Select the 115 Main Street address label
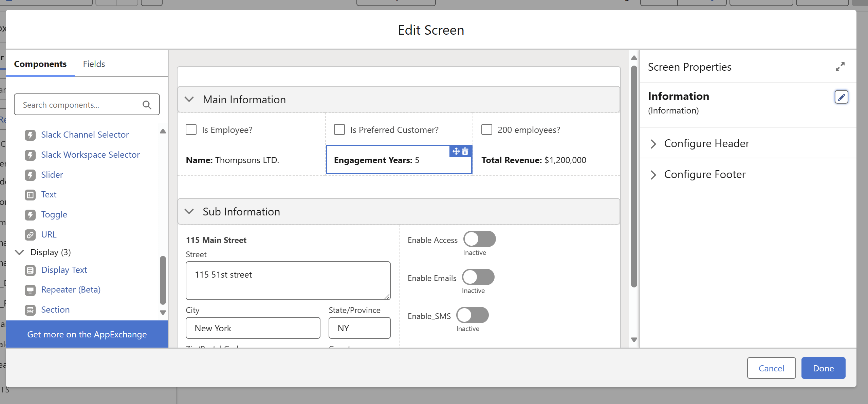 tap(216, 240)
